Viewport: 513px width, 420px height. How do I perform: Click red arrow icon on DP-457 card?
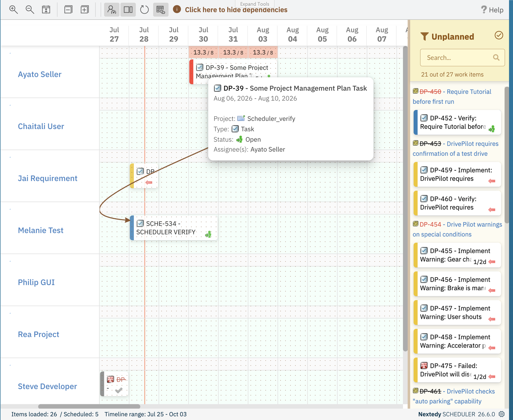point(492,319)
